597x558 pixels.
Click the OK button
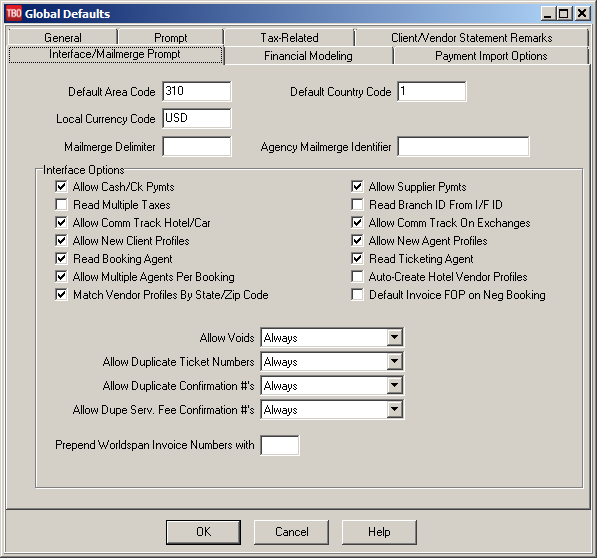(x=203, y=532)
